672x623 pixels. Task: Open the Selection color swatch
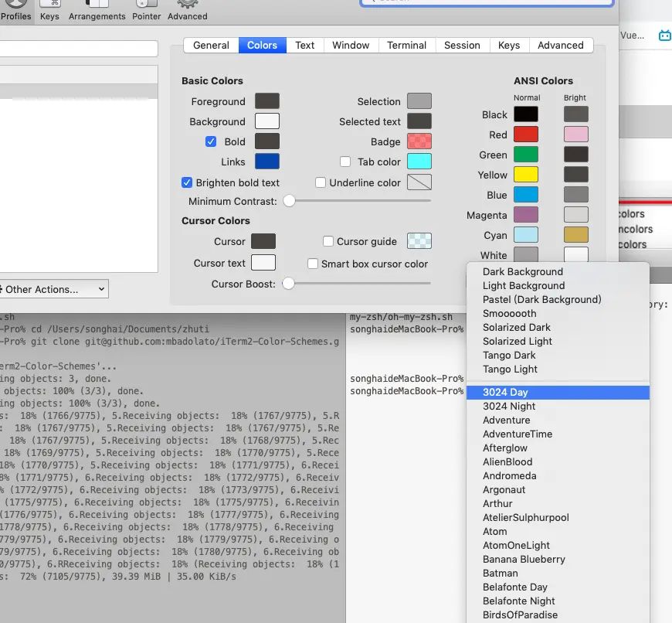pos(419,101)
